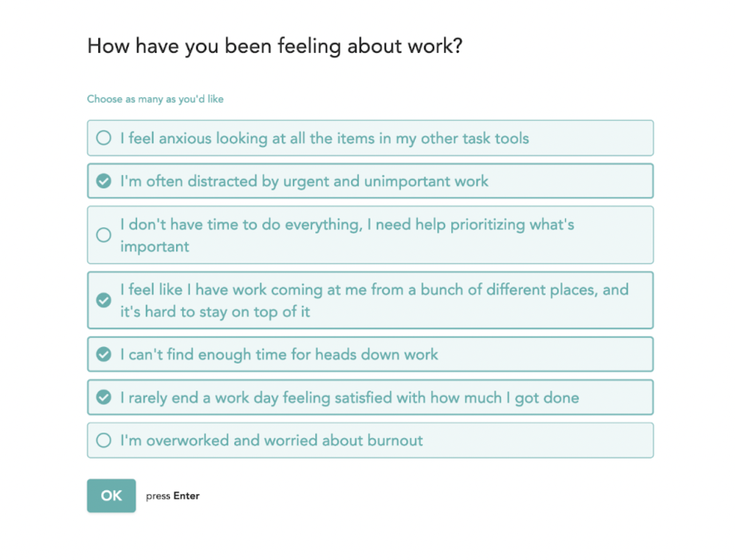Click "I can't find enough time" option text

pos(279,354)
